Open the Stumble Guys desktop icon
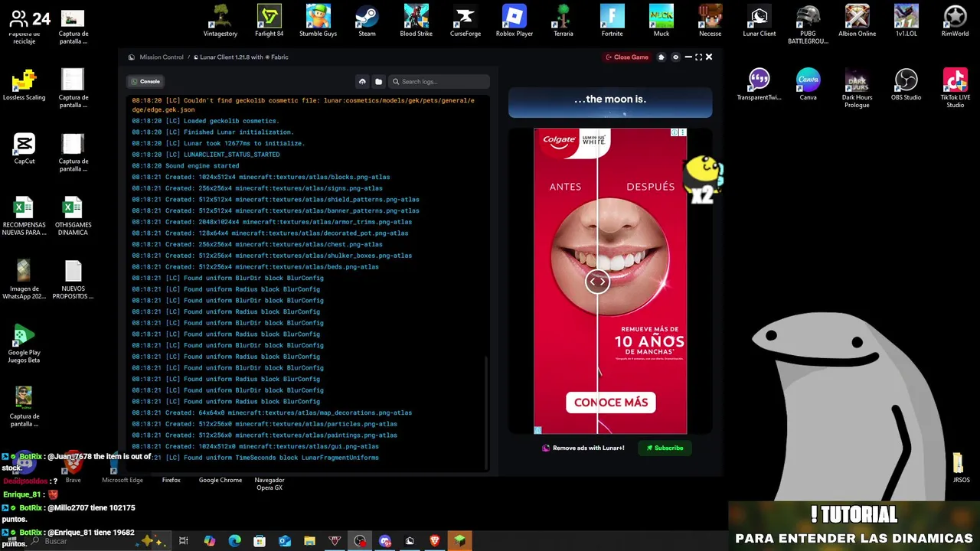Viewport: 980px width, 551px height. click(318, 21)
